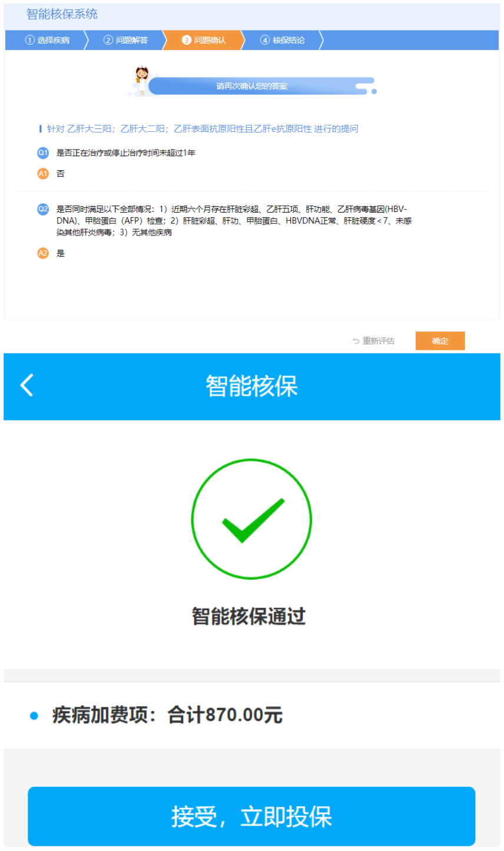Click the blue Q1 question badge
Screen dimensions: 504x851
tap(43, 153)
